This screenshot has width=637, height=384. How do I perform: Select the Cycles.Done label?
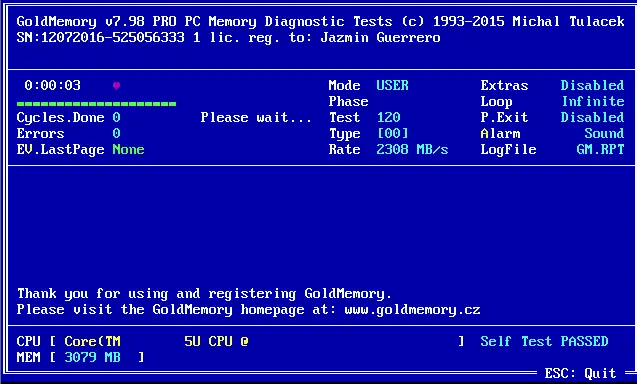tap(61, 118)
